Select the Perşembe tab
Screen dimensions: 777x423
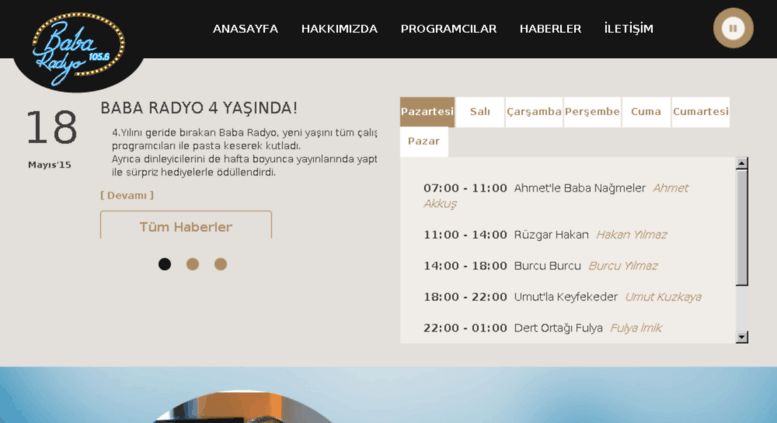point(592,112)
